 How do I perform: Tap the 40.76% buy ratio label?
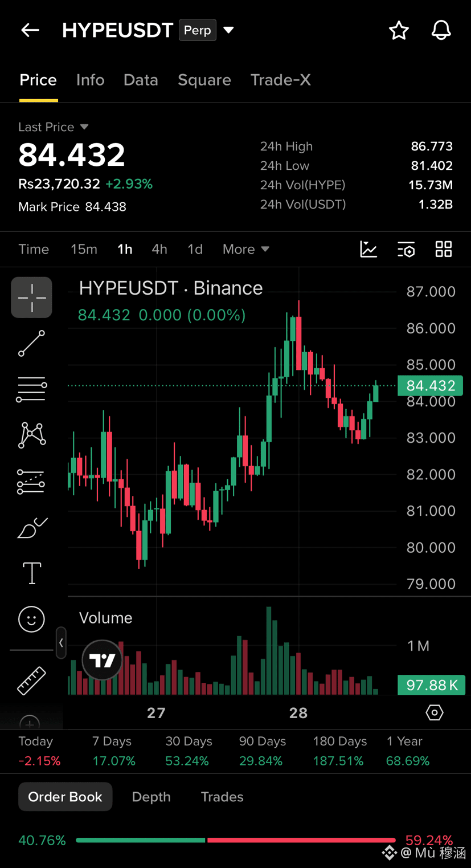[x=42, y=840]
